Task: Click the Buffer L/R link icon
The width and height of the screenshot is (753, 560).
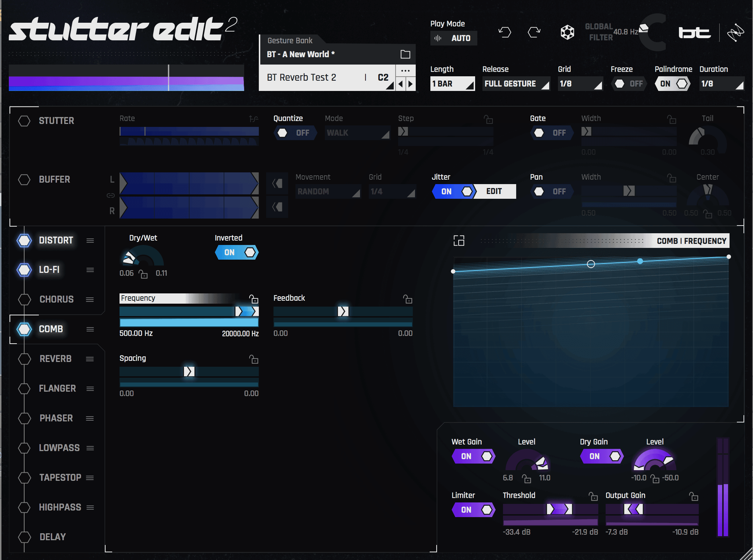Action: [x=111, y=195]
